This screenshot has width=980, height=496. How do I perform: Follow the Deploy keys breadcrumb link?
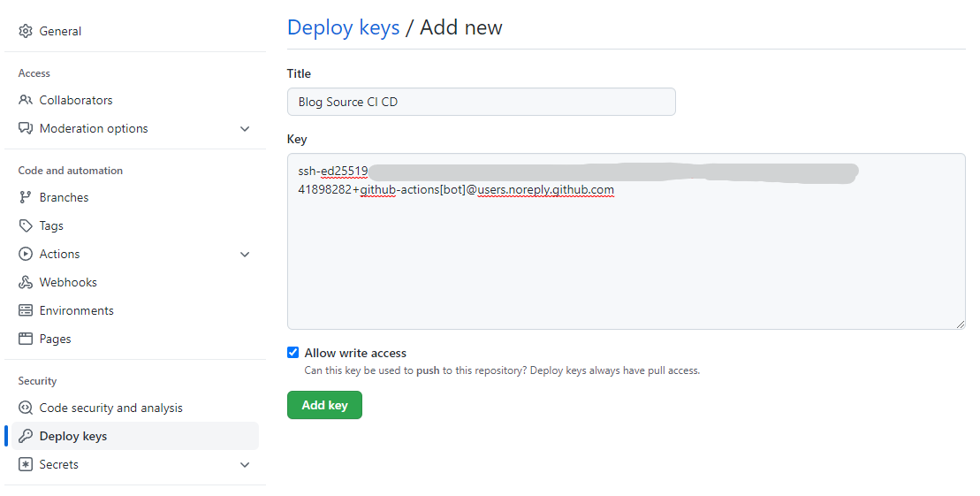[x=343, y=27]
